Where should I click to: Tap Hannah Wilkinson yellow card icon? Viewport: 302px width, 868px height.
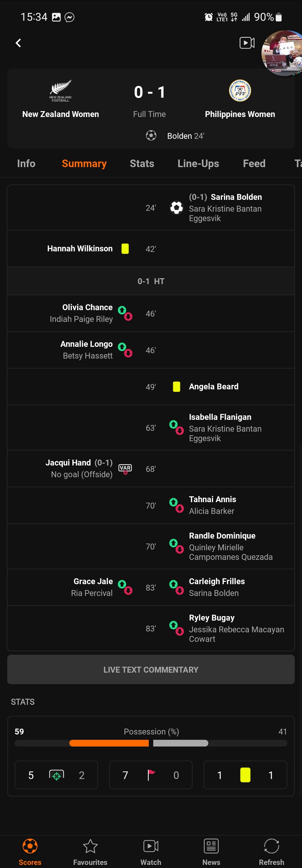[x=125, y=249]
